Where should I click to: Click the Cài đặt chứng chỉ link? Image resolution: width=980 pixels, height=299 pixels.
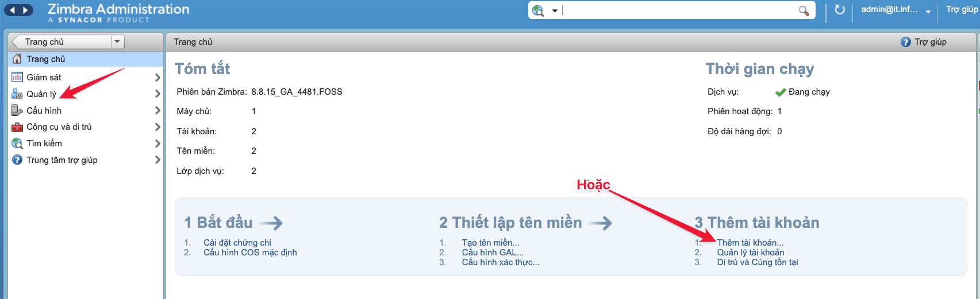click(x=237, y=243)
